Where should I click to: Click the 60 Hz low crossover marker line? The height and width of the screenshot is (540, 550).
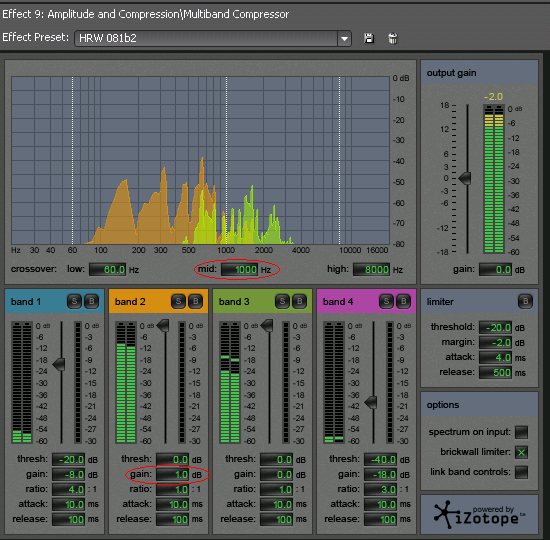point(73,160)
